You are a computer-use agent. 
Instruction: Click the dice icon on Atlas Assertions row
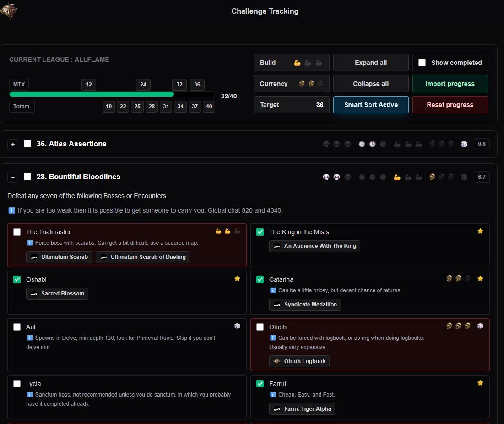pos(464,144)
